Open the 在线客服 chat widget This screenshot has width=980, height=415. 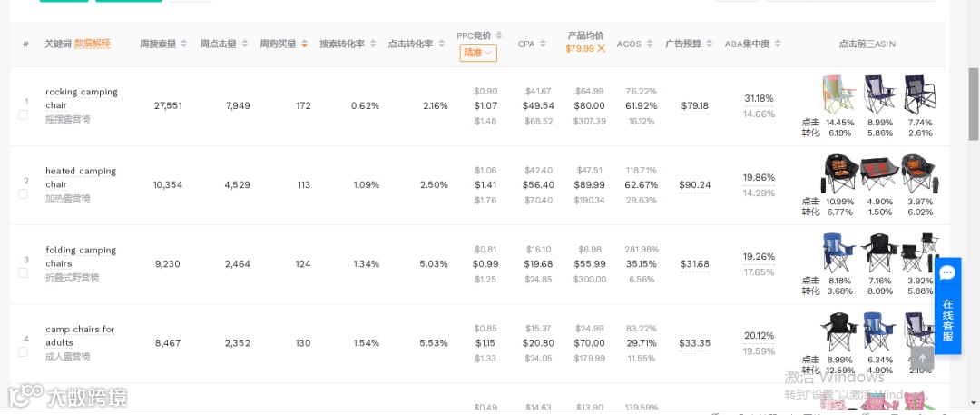tap(947, 305)
